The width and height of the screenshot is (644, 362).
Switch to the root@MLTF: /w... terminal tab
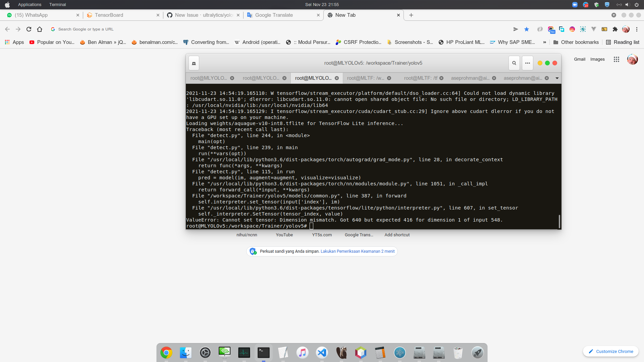pos(366,78)
